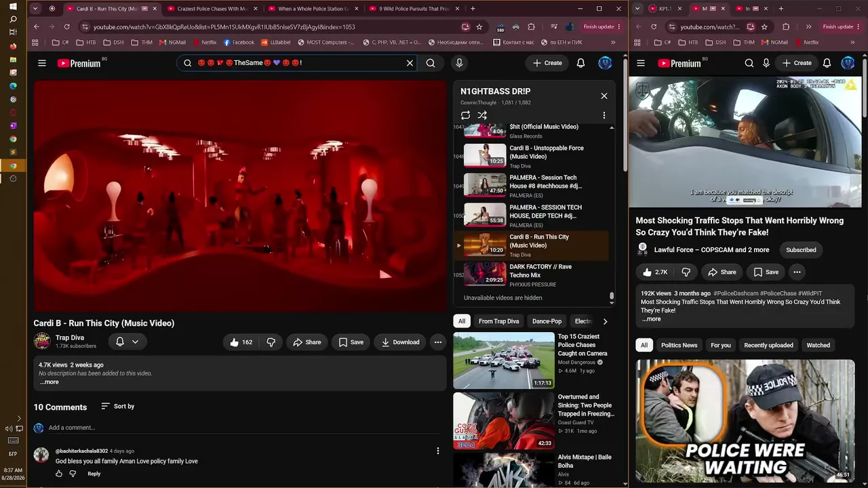Start voice search in left YouTube window
The height and width of the screenshot is (488, 868).
click(459, 63)
